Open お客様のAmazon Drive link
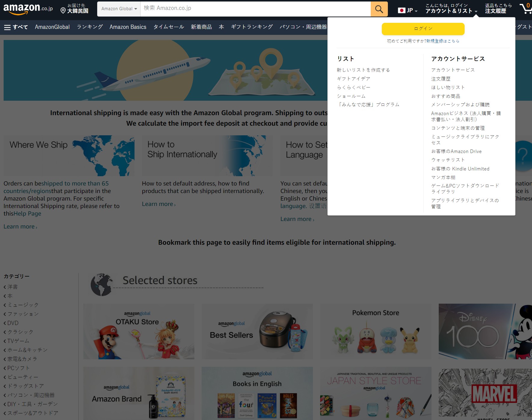The image size is (532, 420). pyautogui.click(x=456, y=152)
